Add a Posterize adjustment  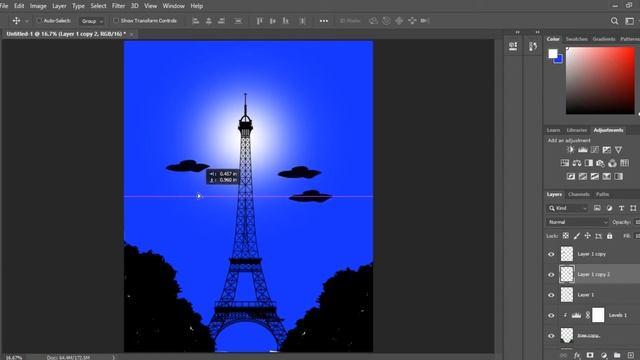click(x=582, y=176)
